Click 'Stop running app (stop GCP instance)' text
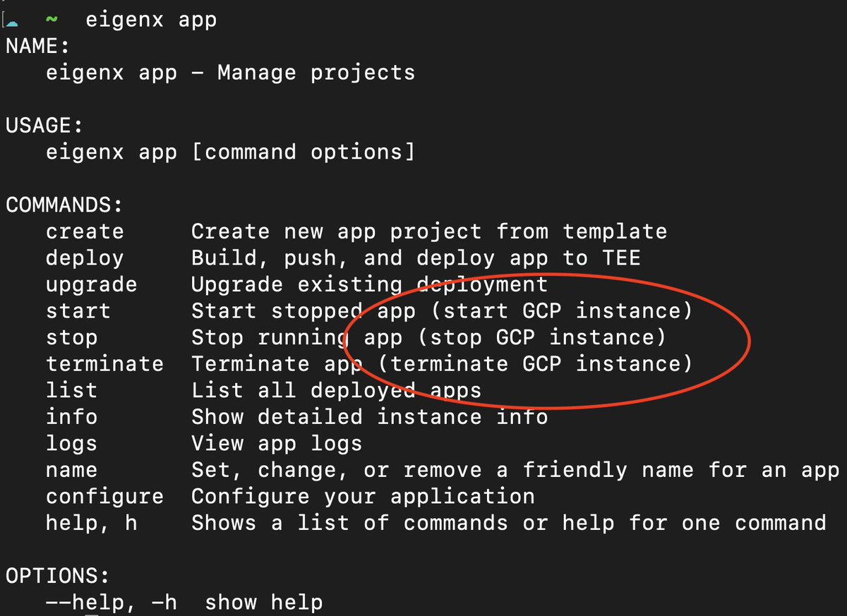The width and height of the screenshot is (847, 616). tap(428, 337)
